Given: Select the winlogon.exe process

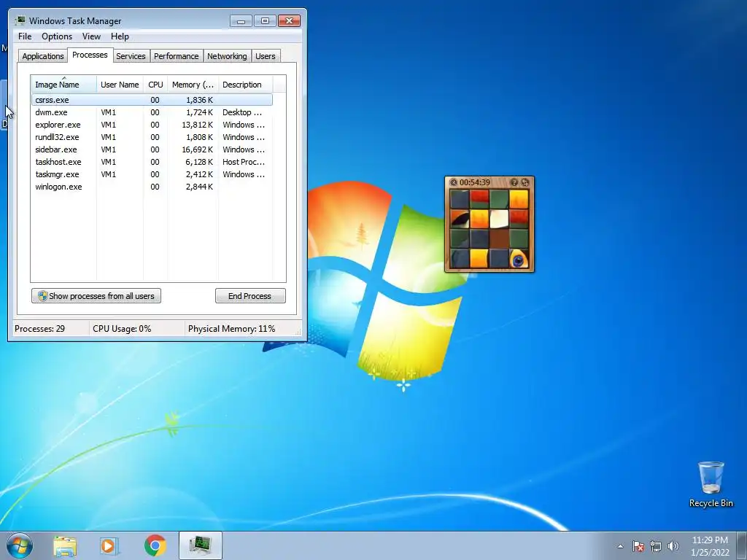Looking at the screenshot, I should 152,187.
